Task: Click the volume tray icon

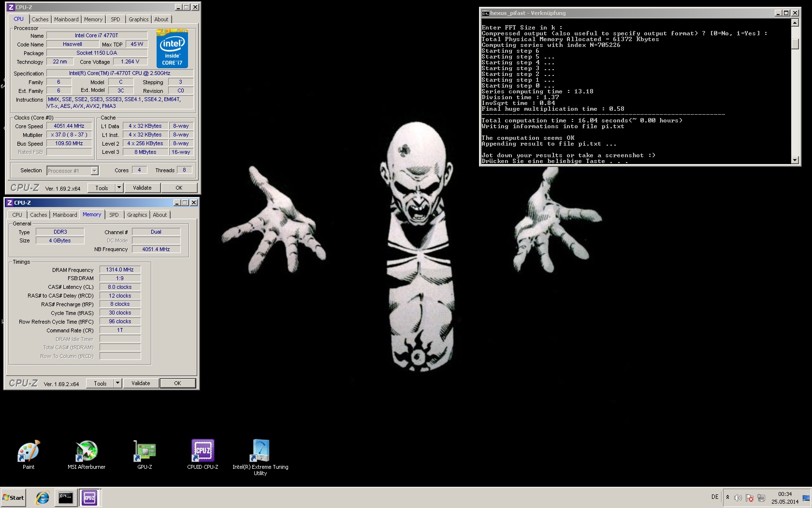Action: (x=738, y=498)
